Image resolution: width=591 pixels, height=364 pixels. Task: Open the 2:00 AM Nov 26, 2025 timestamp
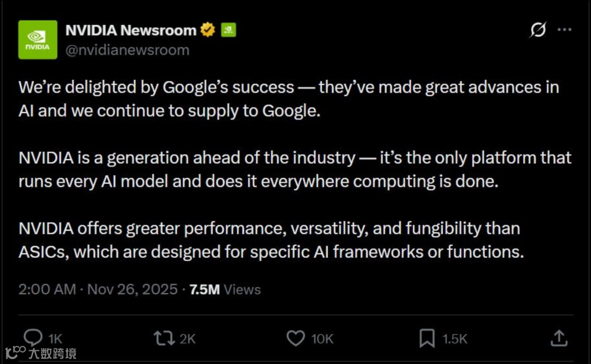(98, 290)
